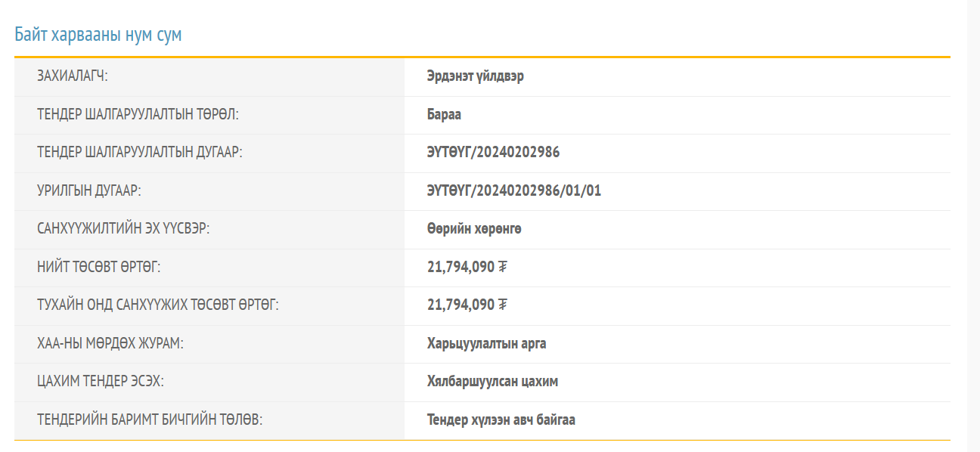Click the ЗАХИАЛАГЧ row label
This screenshot has width=980, height=452.
point(73,76)
